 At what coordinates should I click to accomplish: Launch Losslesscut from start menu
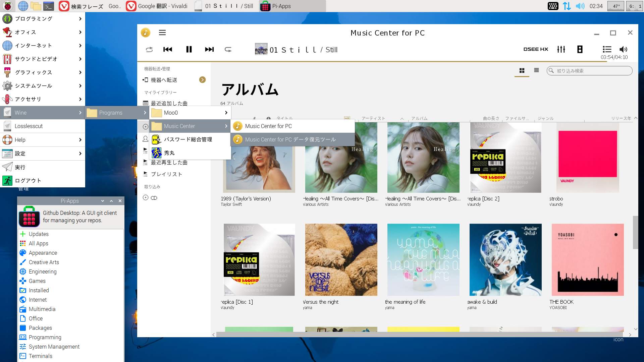pyautogui.click(x=42, y=126)
